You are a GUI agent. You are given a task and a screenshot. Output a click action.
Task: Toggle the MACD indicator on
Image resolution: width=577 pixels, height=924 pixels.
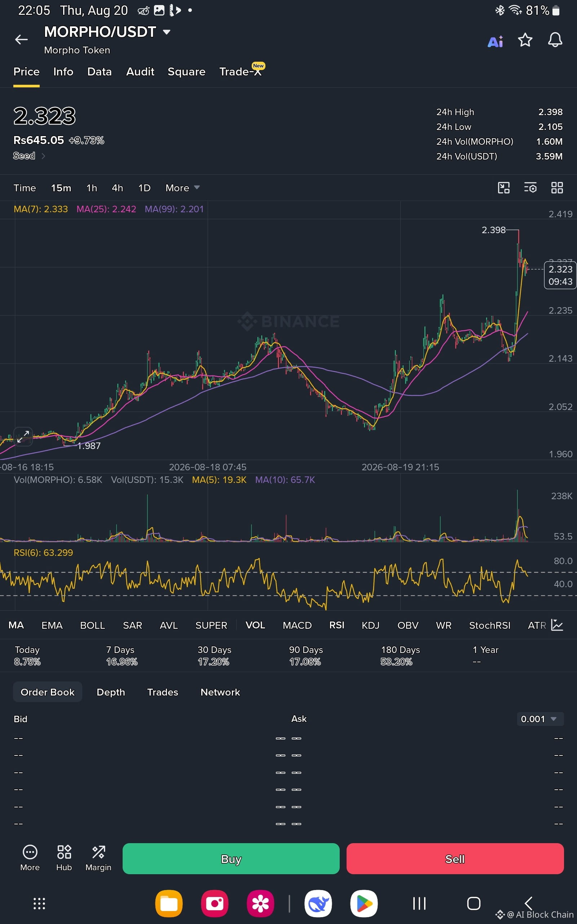297,626
